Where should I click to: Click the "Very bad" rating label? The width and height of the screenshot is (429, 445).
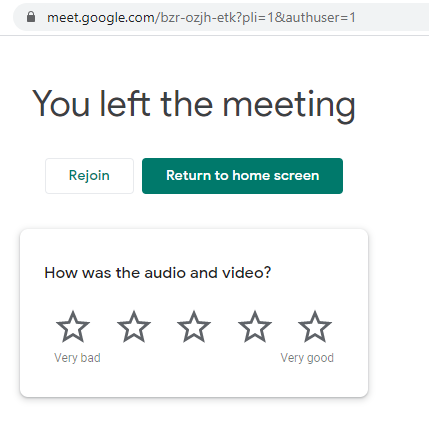click(x=77, y=358)
